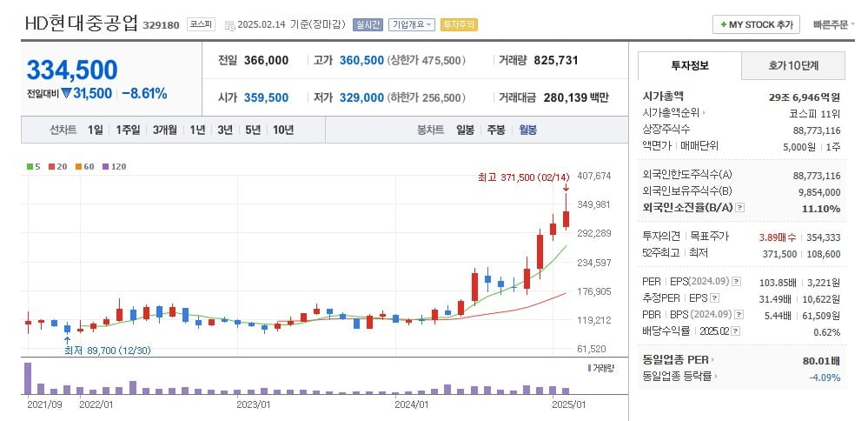Screen dimensions: 868x421
Task: Click the 52주최고 최저 values 371,500 108,600
Action: (801, 254)
